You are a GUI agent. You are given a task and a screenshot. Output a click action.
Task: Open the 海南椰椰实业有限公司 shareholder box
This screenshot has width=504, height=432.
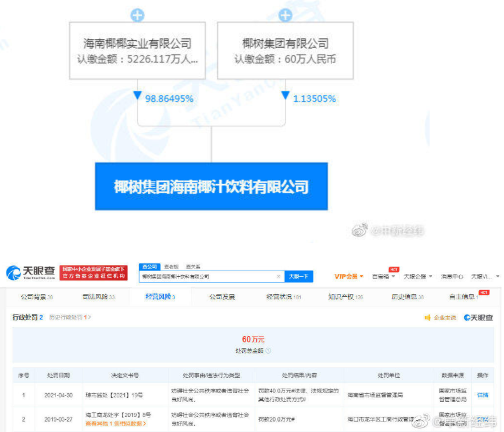click(x=137, y=51)
